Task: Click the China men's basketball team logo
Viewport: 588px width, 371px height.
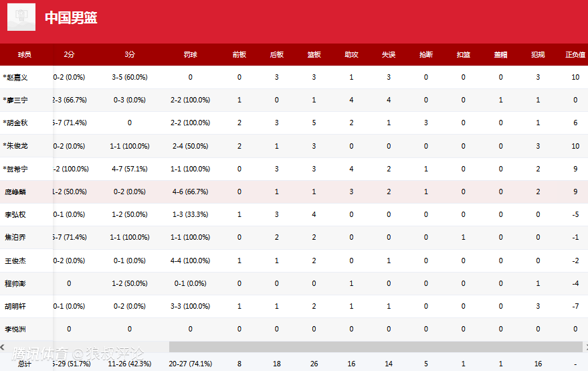Action: (21, 17)
